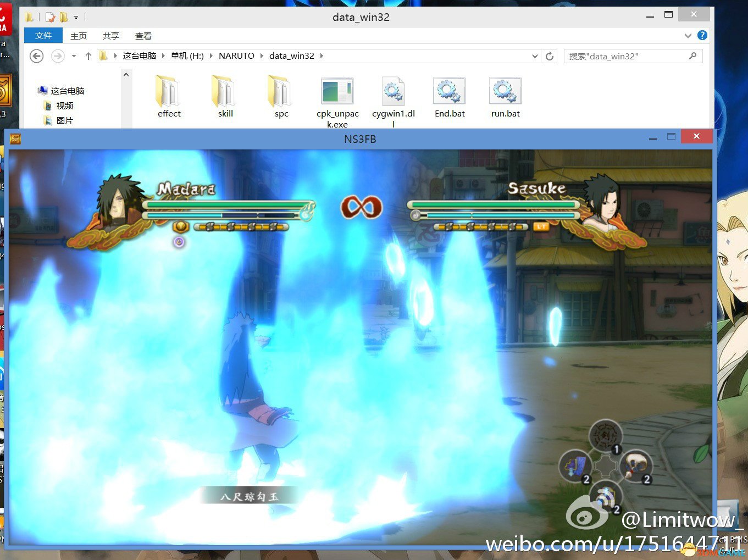Select the top ninja tool item slot

(x=606, y=435)
